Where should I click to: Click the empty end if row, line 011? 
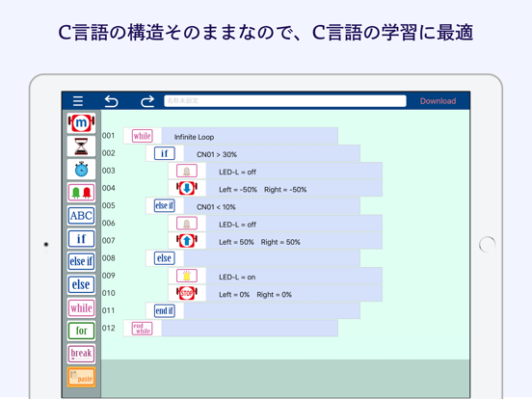(x=272, y=310)
